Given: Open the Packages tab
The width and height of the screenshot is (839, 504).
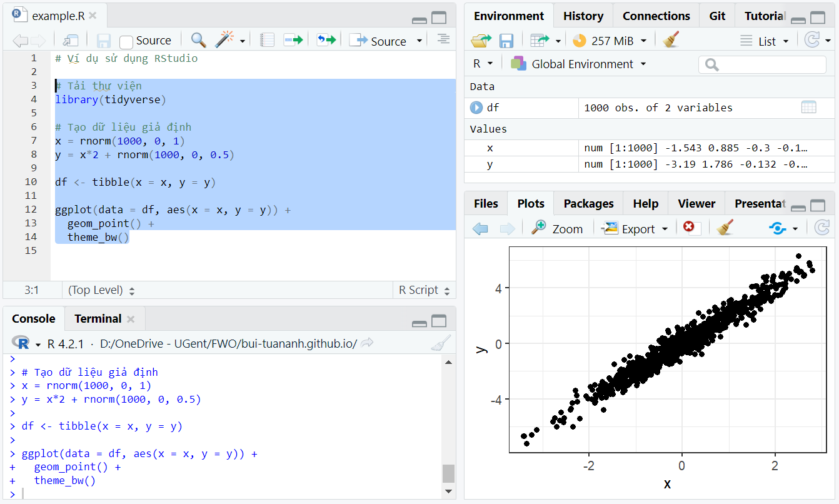Looking at the screenshot, I should (x=588, y=204).
